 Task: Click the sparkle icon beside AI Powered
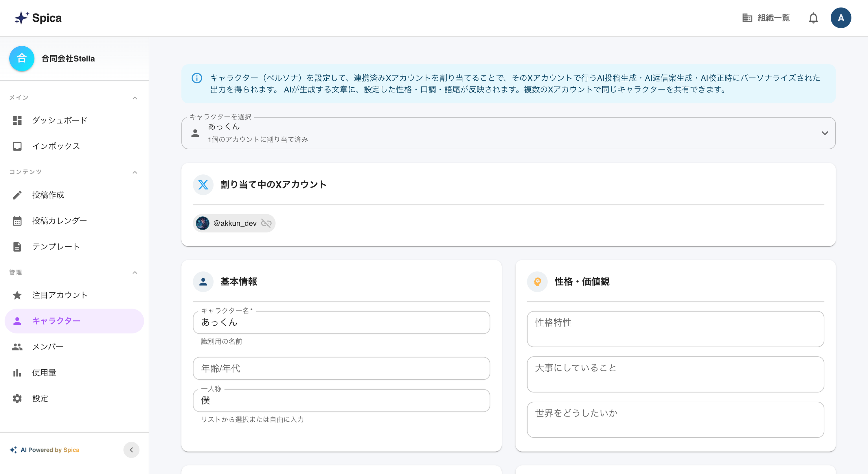coord(14,450)
